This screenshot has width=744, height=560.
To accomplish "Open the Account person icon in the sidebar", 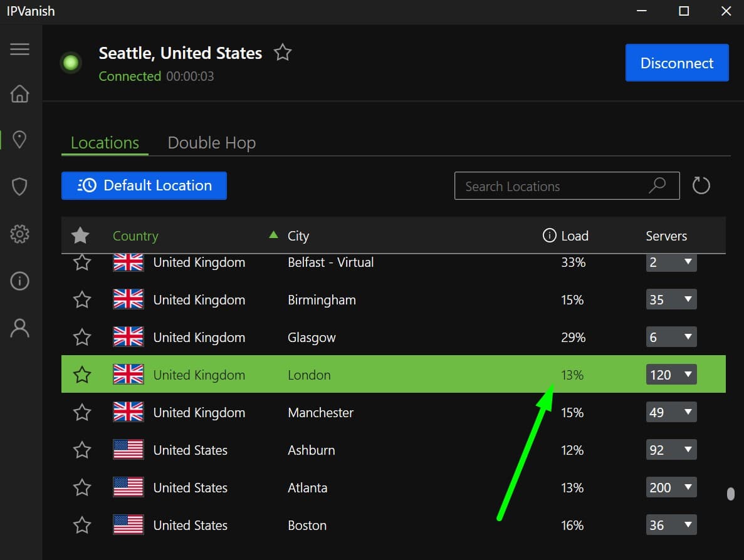I will 19,328.
